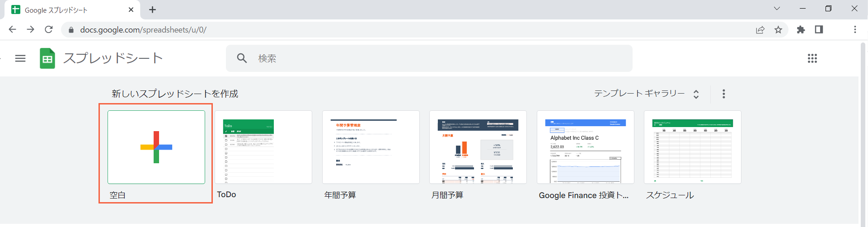Open the tab search dropdown chevron
This screenshot has height=227, width=868.
point(777,9)
